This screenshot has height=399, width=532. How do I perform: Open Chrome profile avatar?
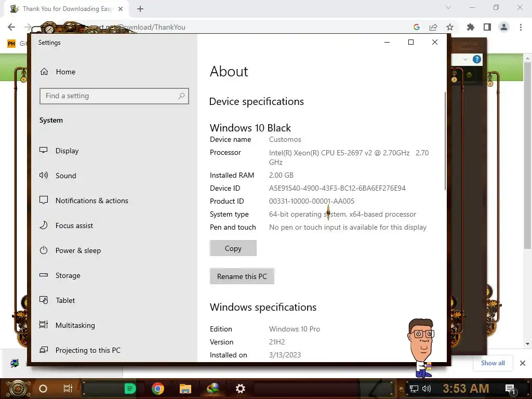tap(504, 27)
